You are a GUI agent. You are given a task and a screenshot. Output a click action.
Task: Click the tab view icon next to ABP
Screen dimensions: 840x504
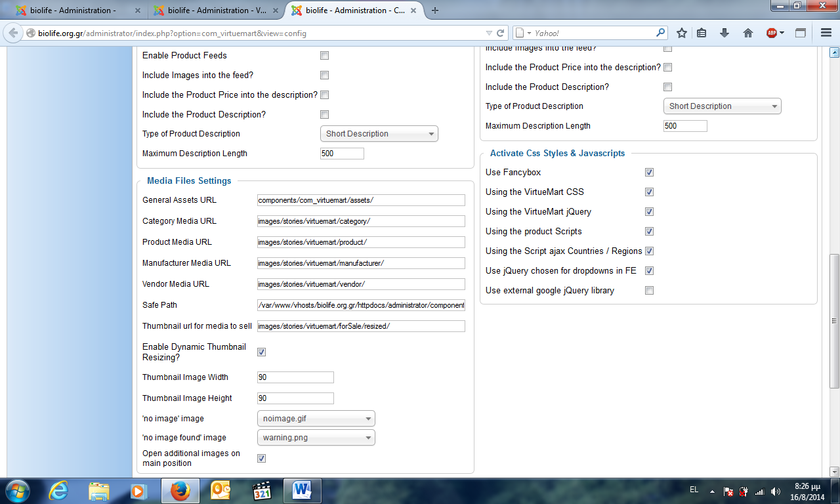tap(801, 33)
